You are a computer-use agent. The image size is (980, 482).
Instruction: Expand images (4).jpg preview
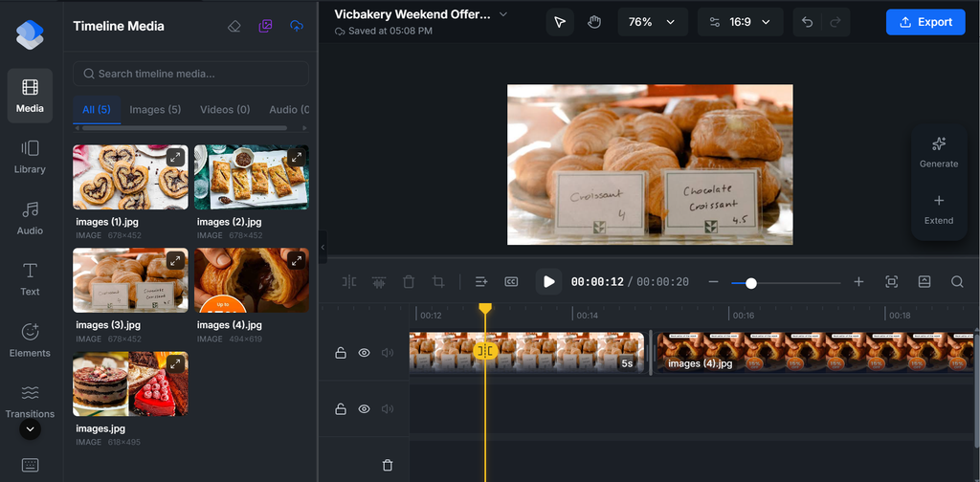[x=297, y=260]
